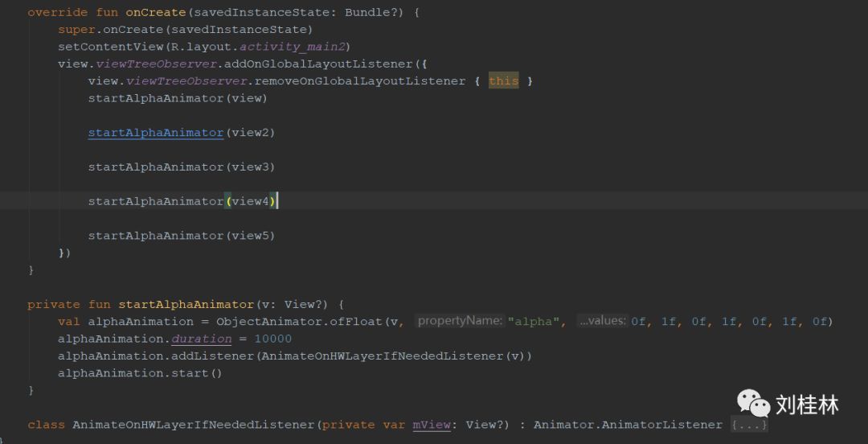Click 'addListener' method call

(x=212, y=356)
